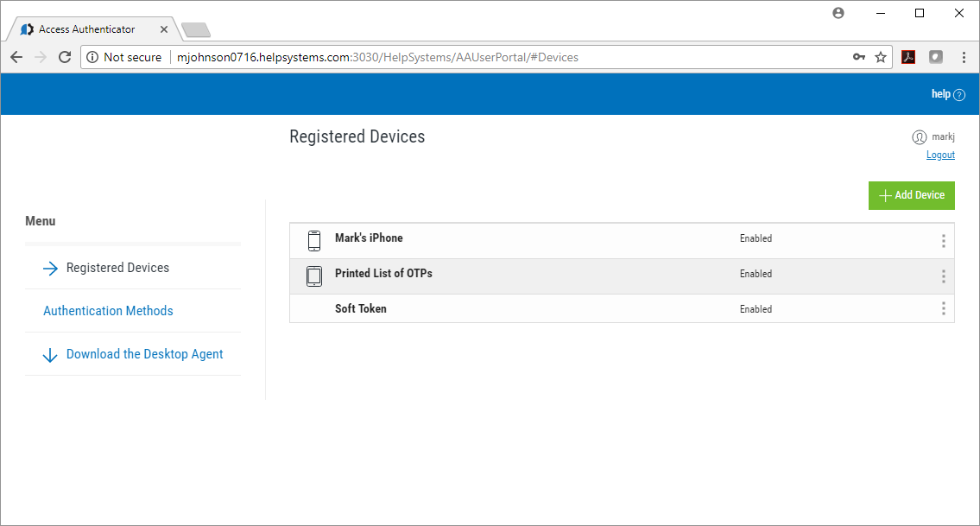The height and width of the screenshot is (526, 980).
Task: Click the phone icon beside Mark's iPhone
Action: coord(314,241)
